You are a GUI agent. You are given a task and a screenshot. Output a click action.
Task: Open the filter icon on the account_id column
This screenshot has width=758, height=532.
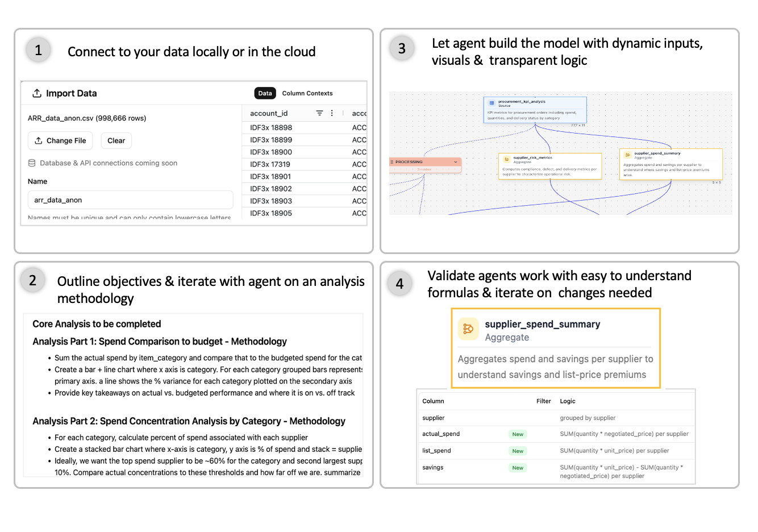pyautogui.click(x=320, y=113)
